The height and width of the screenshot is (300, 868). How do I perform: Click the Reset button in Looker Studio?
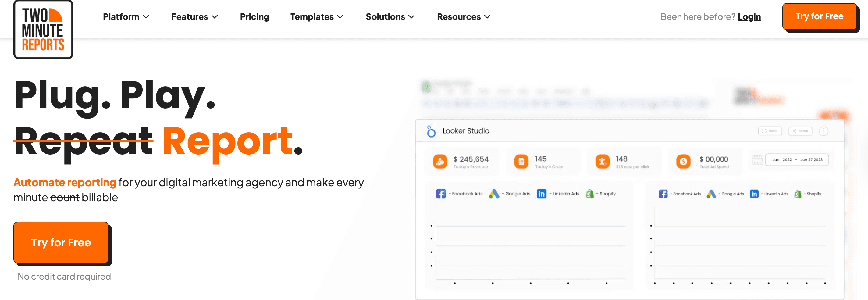pyautogui.click(x=770, y=131)
